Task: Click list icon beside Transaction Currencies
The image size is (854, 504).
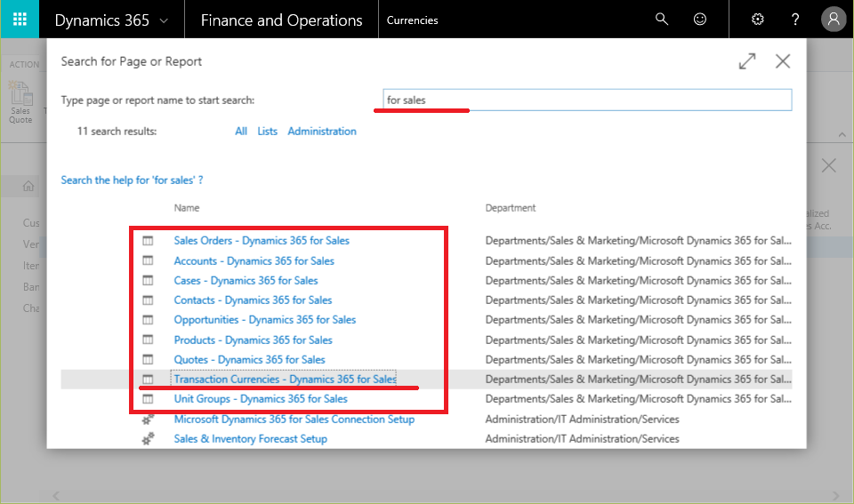Action: click(148, 380)
